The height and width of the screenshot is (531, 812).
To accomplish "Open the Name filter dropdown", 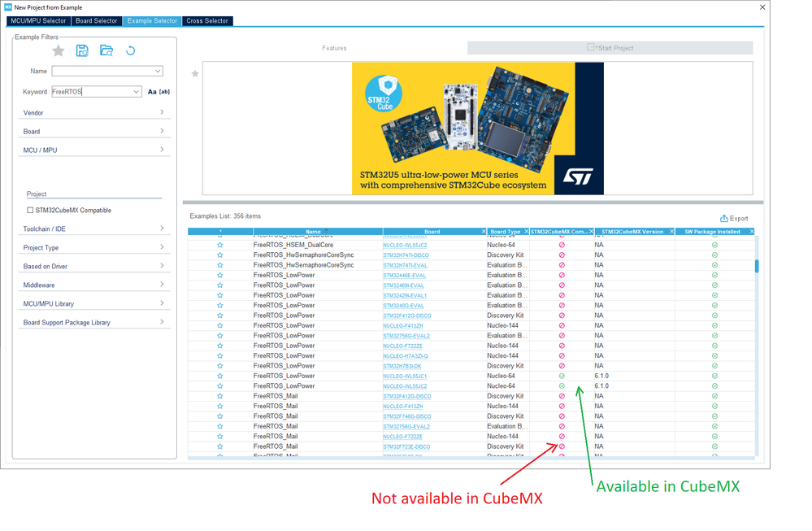I will (158, 71).
